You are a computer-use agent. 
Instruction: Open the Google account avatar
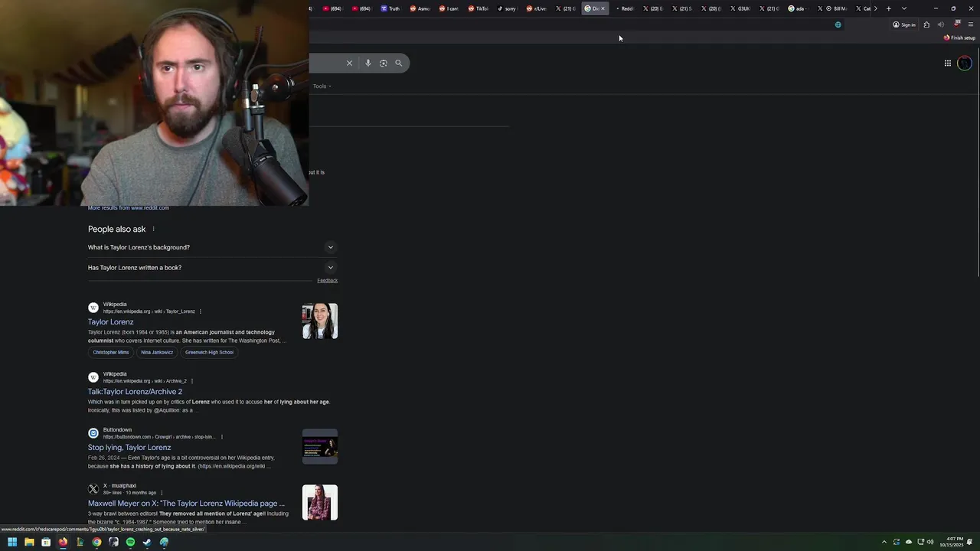[965, 64]
